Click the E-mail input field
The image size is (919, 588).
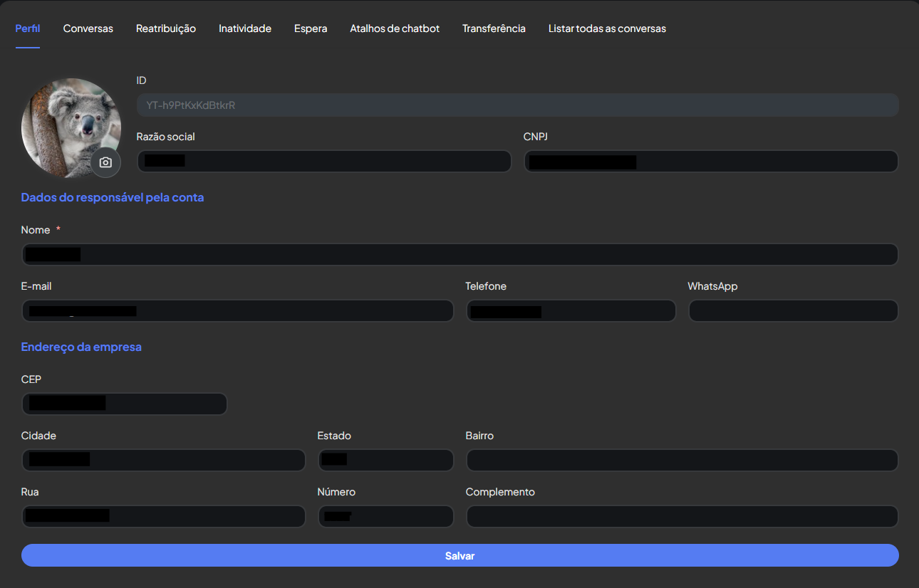click(x=237, y=310)
